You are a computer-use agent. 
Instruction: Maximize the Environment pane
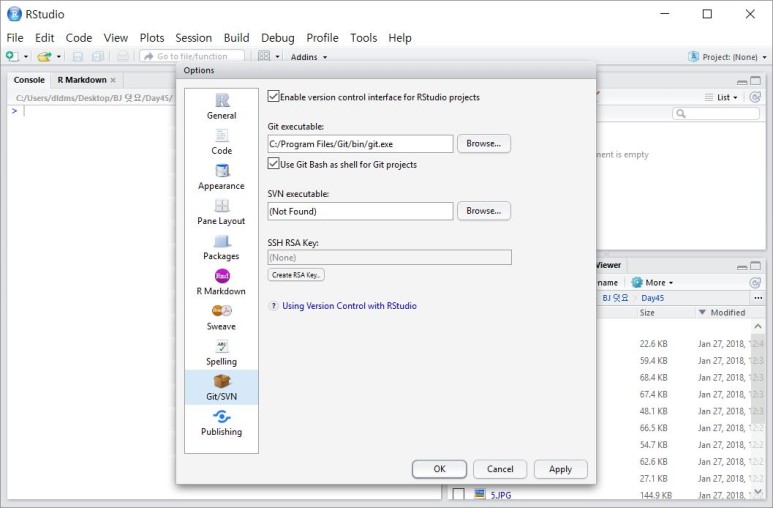point(755,80)
